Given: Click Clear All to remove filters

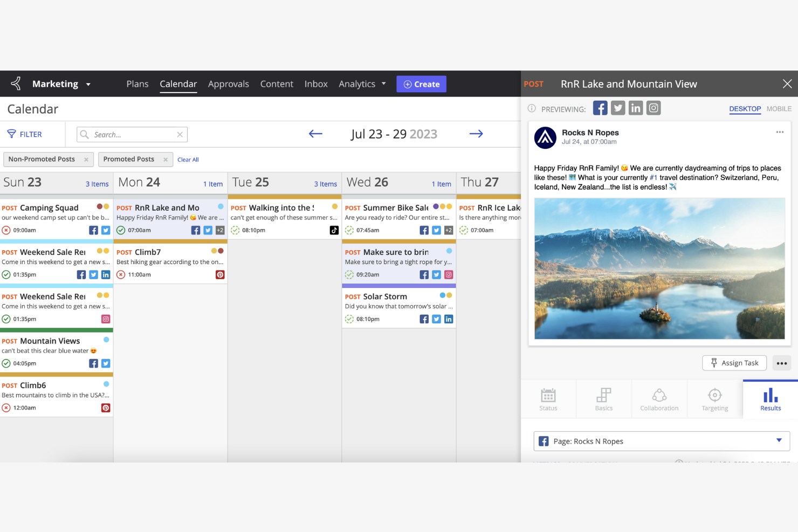Looking at the screenshot, I should pyautogui.click(x=188, y=159).
